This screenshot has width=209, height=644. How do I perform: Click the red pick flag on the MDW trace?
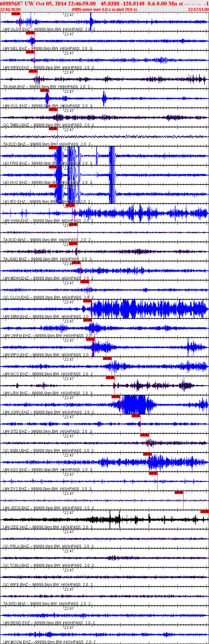[76, 263]
